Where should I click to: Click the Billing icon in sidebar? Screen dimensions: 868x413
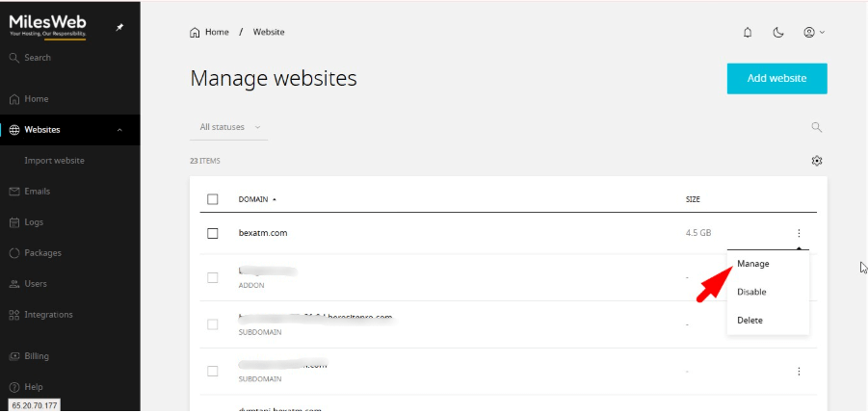point(14,356)
